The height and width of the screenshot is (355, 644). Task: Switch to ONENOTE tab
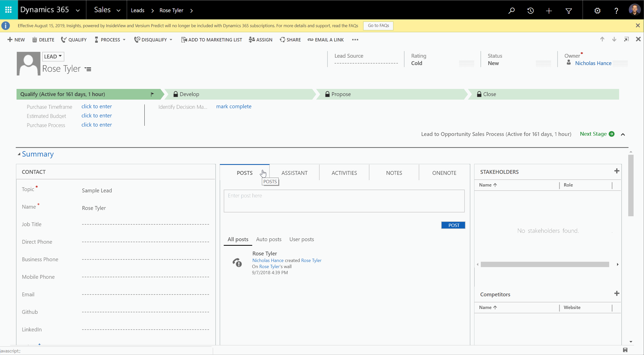coord(444,173)
